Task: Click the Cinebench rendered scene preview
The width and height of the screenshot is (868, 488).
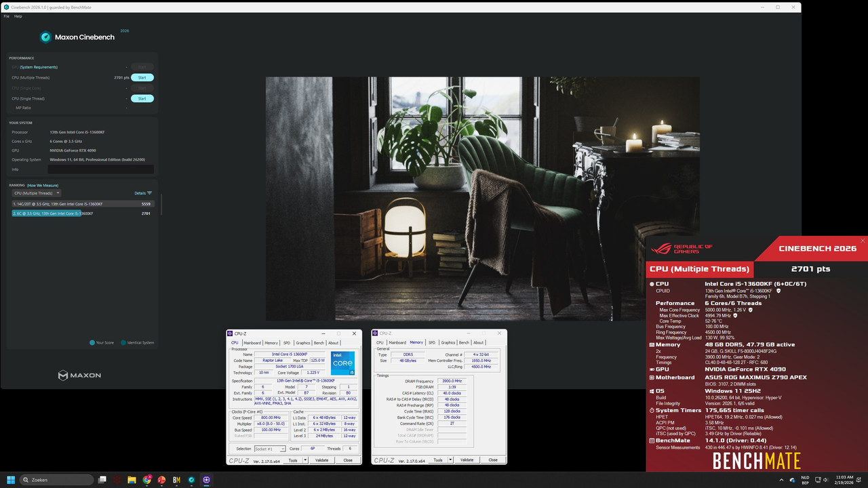Action: click(482, 198)
